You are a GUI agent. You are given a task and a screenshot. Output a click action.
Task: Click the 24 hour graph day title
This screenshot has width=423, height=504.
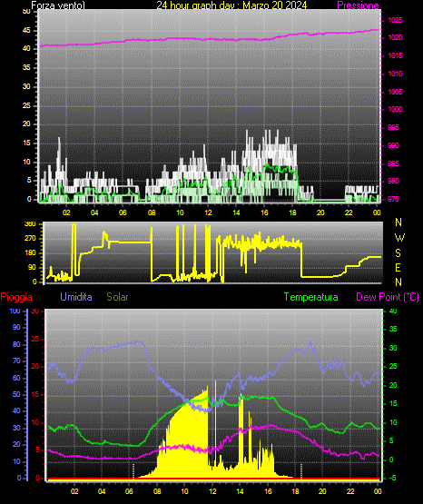click(x=231, y=5)
